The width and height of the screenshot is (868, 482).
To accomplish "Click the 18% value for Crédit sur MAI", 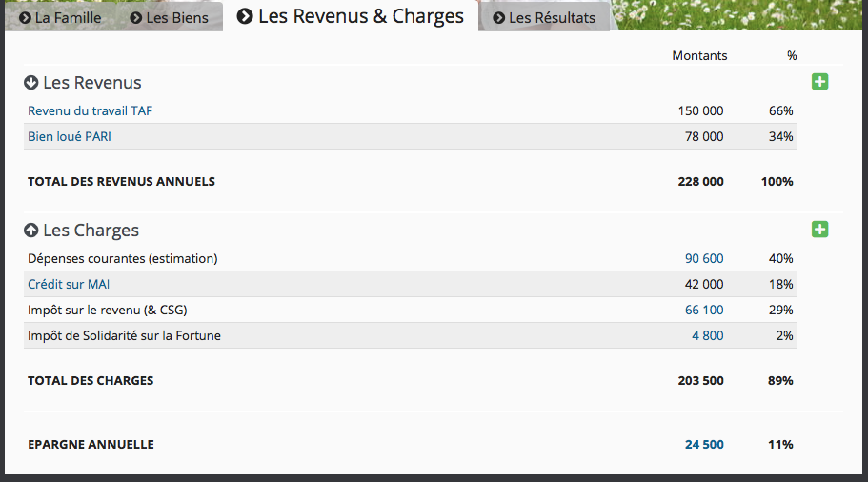I will (780, 284).
